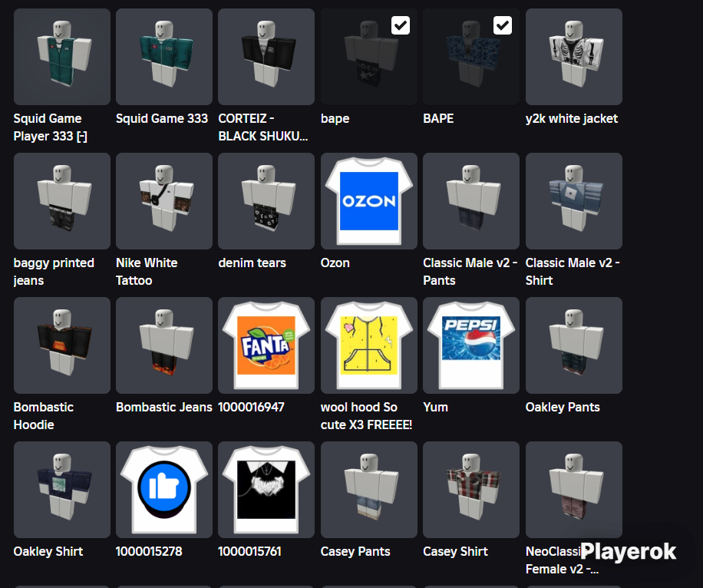Click the 'Squid Game 333' item name
703x588 pixels.
(162, 118)
